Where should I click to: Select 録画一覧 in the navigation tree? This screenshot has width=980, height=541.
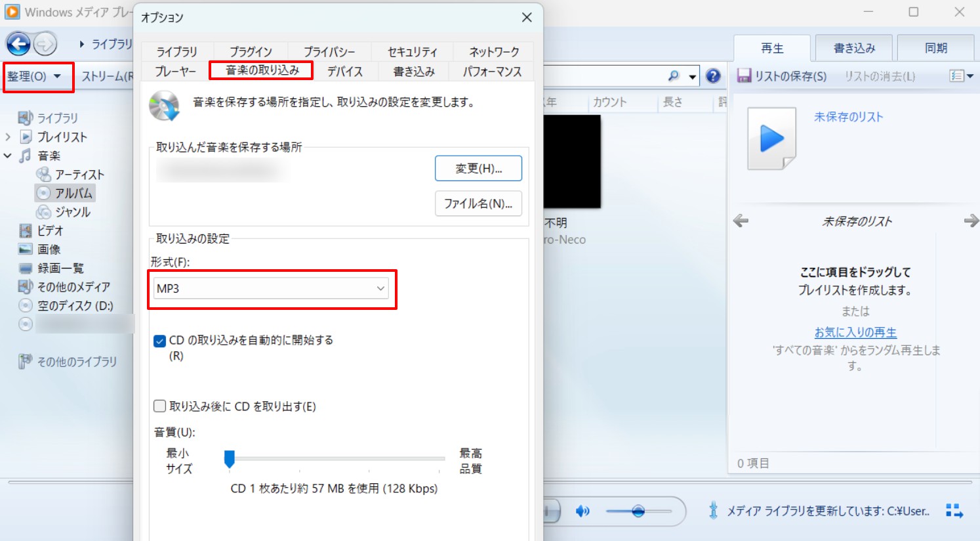[x=60, y=268]
